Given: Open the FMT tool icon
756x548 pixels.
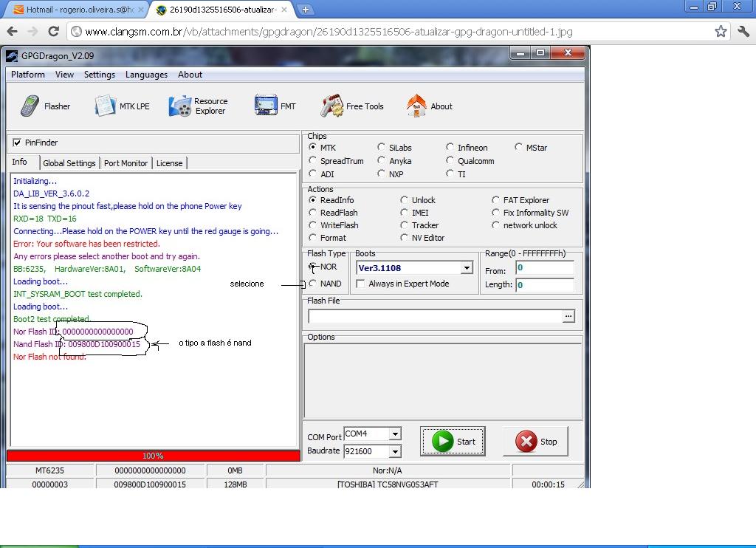Looking at the screenshot, I should 266,106.
